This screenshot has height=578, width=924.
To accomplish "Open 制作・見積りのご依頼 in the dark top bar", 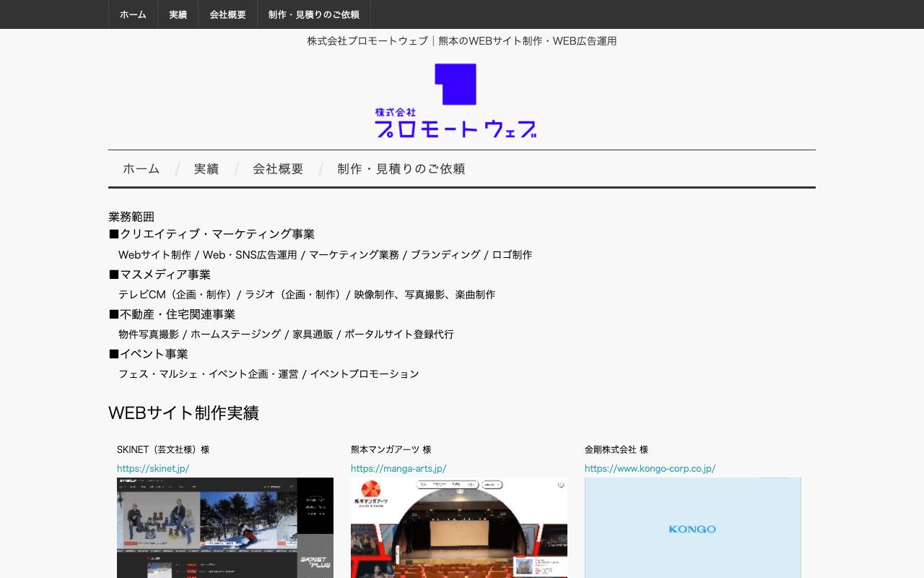I will tap(313, 14).
